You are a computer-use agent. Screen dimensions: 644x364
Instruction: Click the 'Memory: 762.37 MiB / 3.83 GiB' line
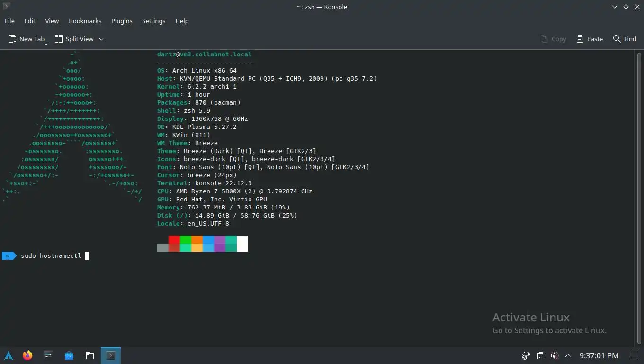[224, 208]
